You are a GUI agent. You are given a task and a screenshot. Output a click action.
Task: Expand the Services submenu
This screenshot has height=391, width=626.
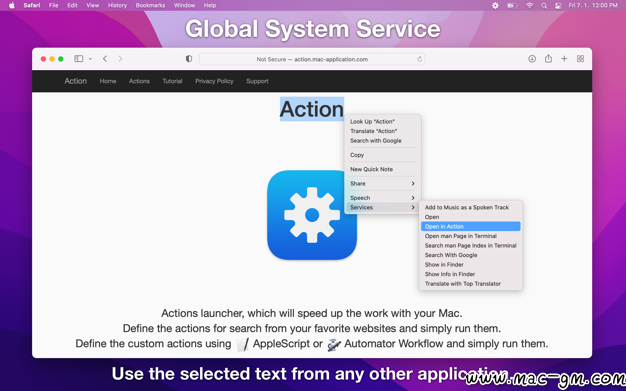[382, 207]
